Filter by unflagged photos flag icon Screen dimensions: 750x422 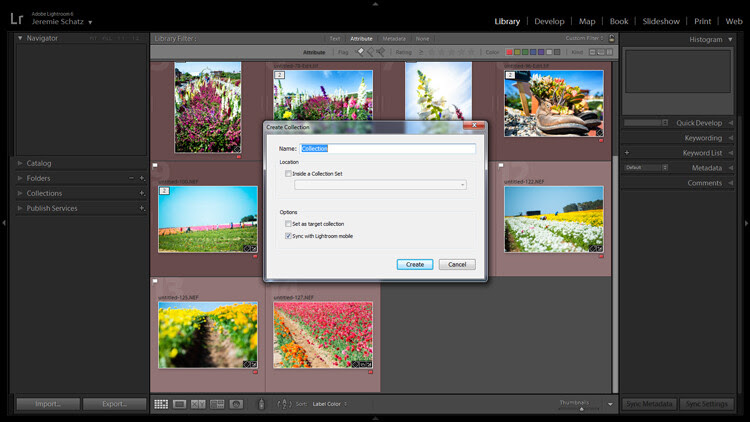point(370,52)
